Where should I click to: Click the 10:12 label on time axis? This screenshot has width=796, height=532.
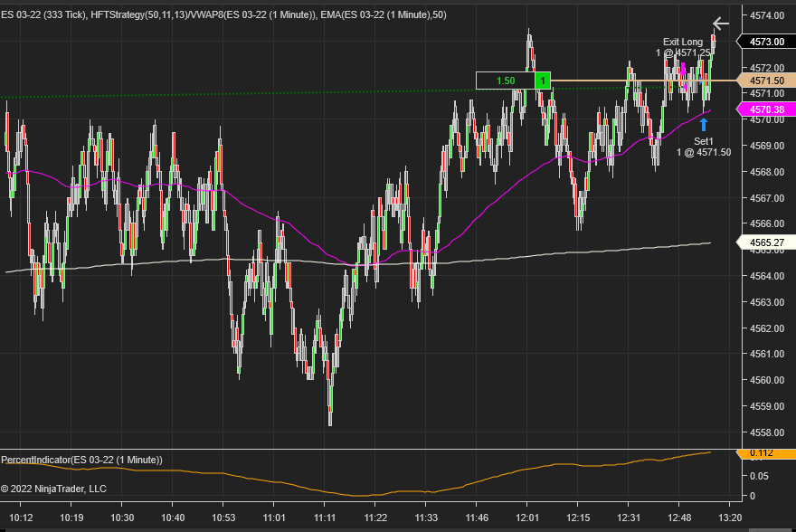21,518
